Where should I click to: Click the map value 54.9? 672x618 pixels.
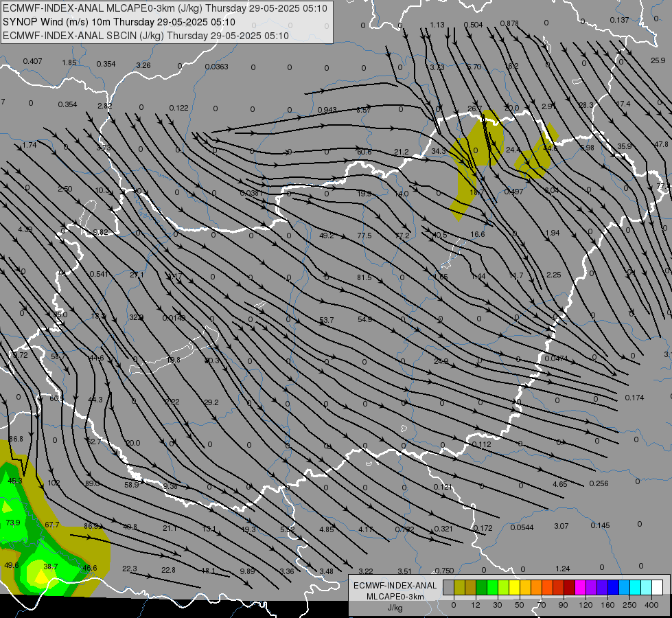tap(364, 319)
